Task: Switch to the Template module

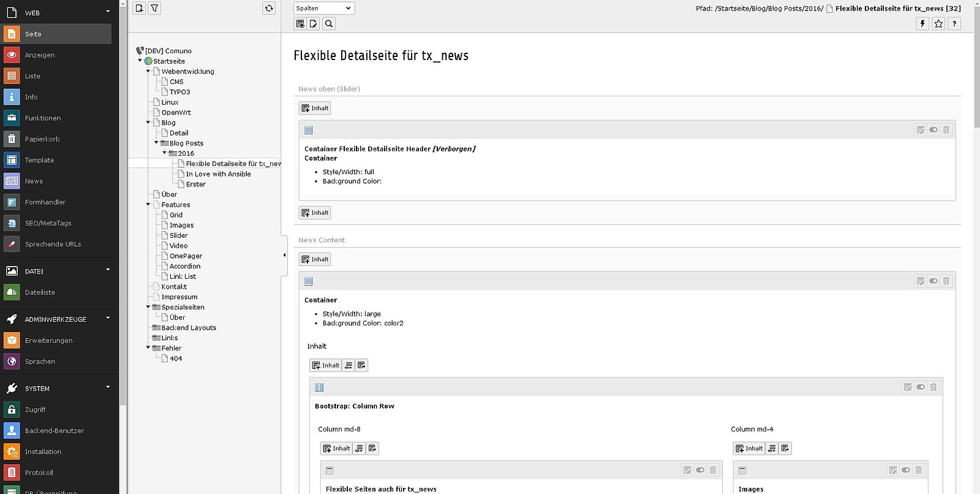Action: pos(39,160)
